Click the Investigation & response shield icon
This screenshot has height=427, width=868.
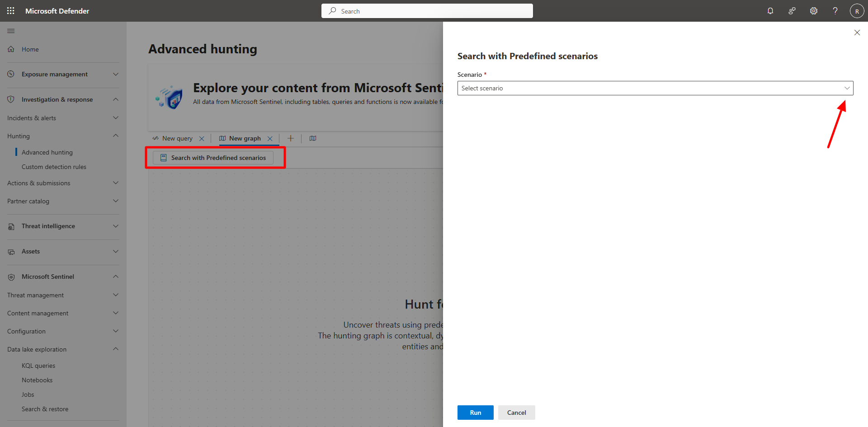tap(11, 99)
